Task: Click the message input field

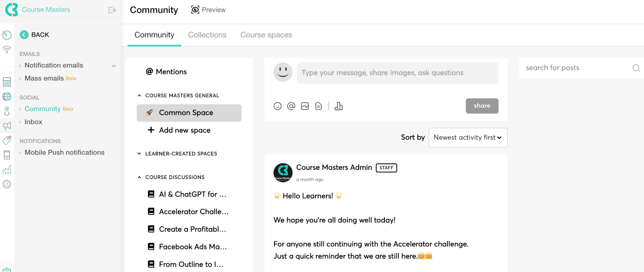Action: [398, 73]
